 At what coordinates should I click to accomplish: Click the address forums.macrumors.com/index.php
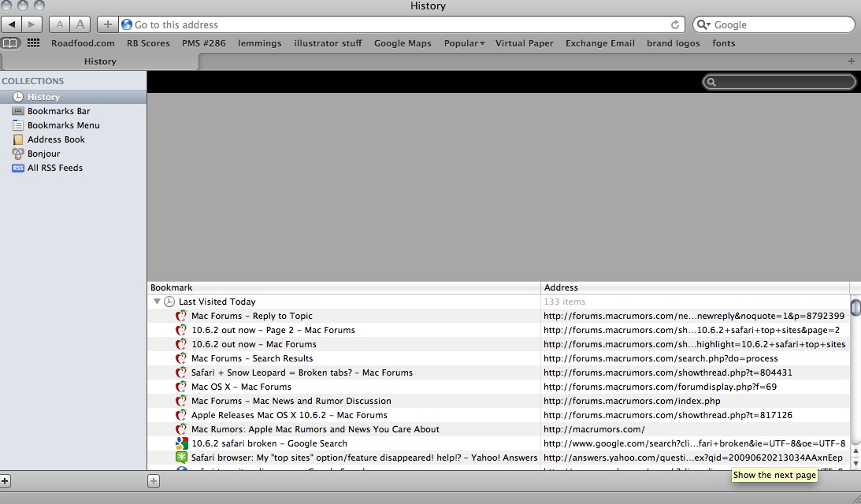pos(632,402)
